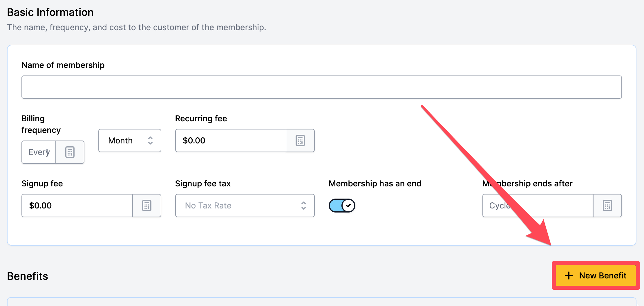Click the Cycles input for membership end
The width and height of the screenshot is (644, 306).
pyautogui.click(x=538, y=206)
